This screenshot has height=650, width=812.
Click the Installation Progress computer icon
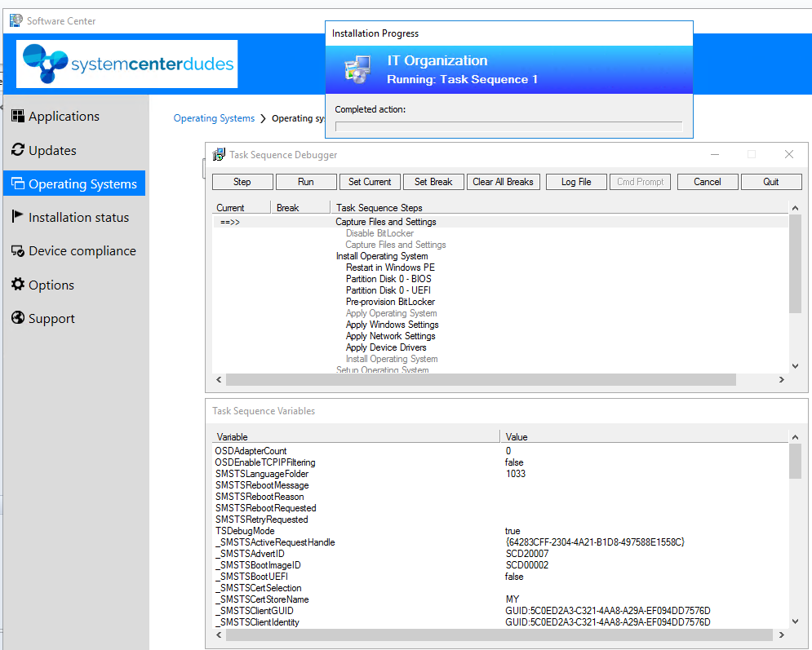(x=357, y=69)
